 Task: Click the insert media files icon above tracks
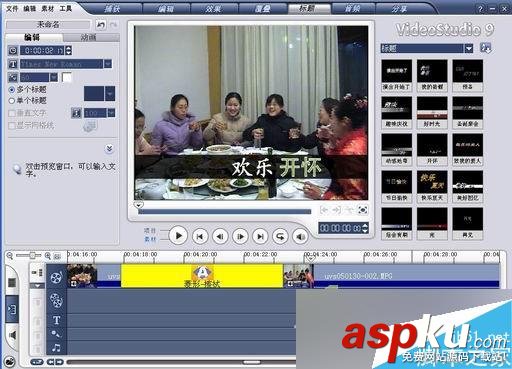[x=37, y=272]
